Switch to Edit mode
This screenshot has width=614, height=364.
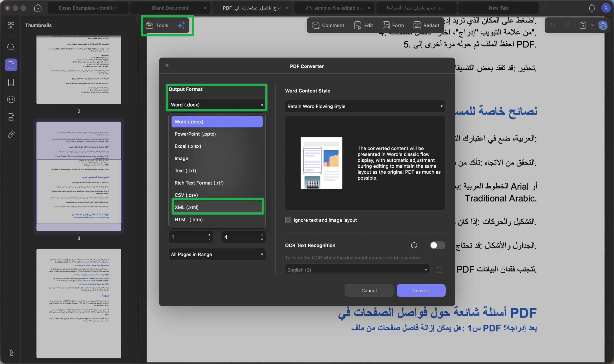364,25
